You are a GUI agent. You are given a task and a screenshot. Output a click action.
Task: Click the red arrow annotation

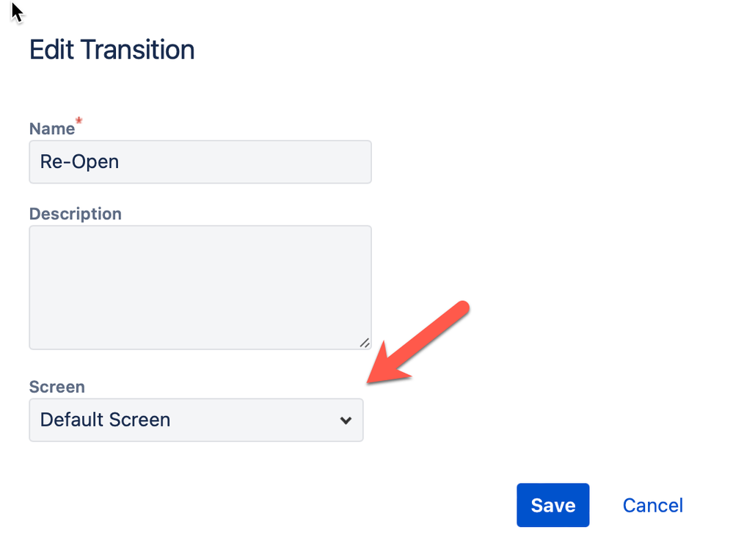coord(420,343)
